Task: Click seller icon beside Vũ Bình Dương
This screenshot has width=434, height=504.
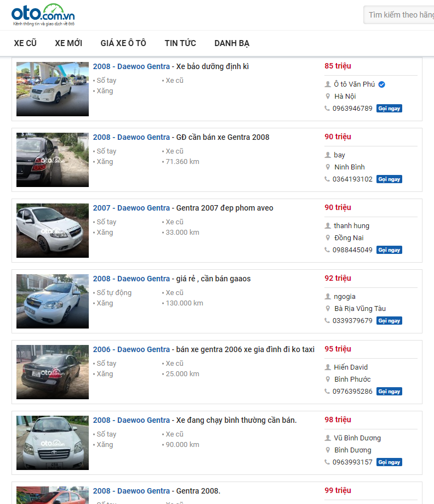Action: (328, 438)
